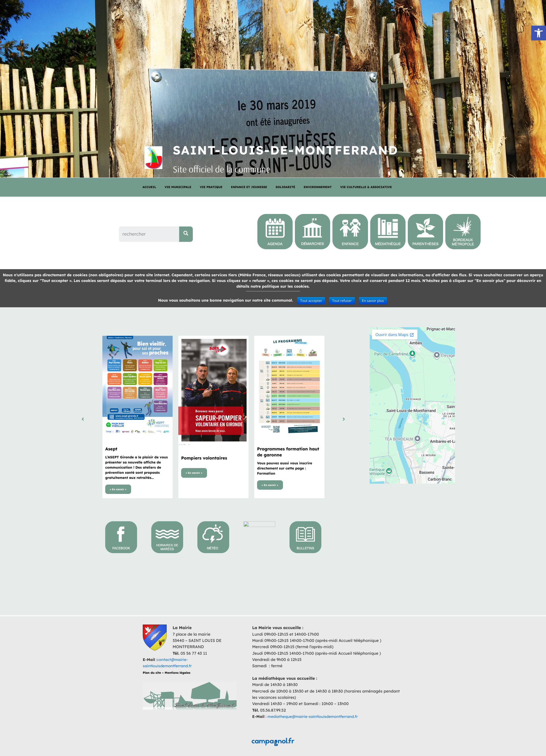Open the Mentions légales link

(177, 673)
